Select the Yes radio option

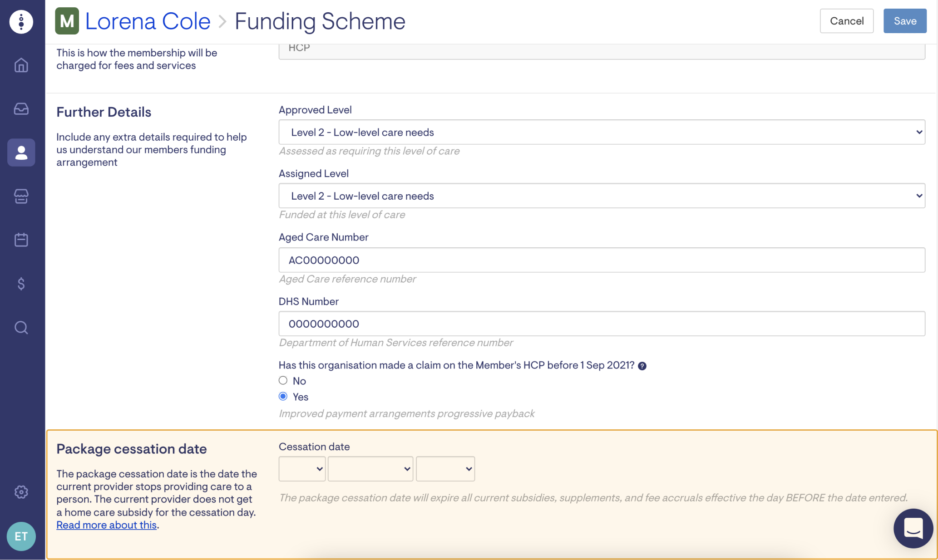[x=283, y=396]
